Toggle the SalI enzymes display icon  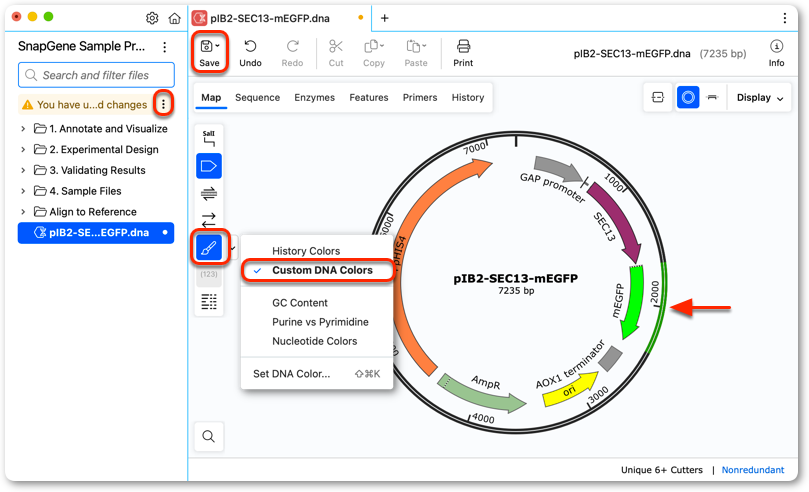point(209,138)
